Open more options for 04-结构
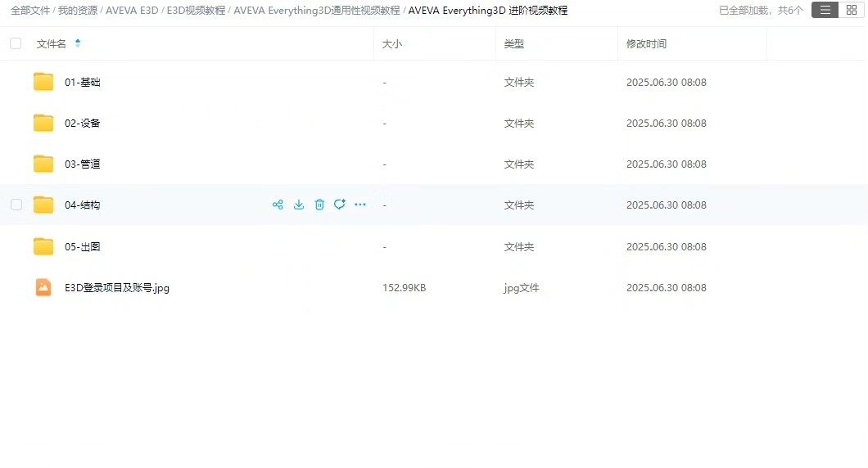868x468 pixels. [360, 205]
